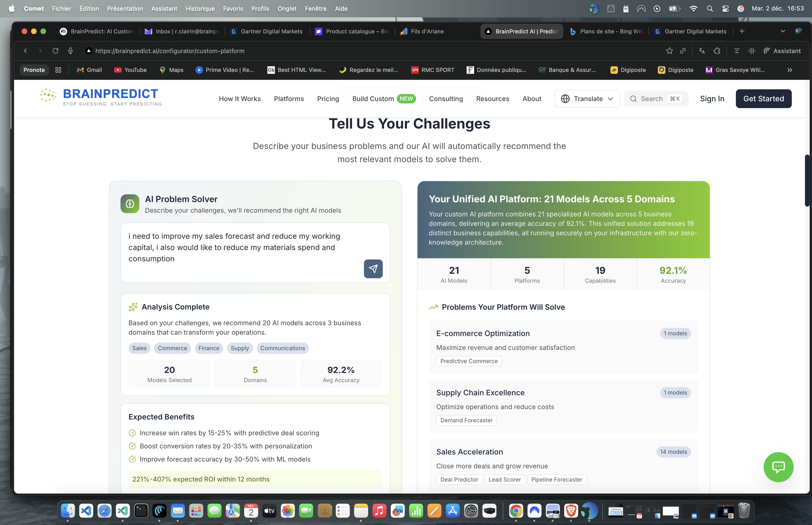Click the Get Started button
This screenshot has width=812, height=525.
click(x=763, y=98)
